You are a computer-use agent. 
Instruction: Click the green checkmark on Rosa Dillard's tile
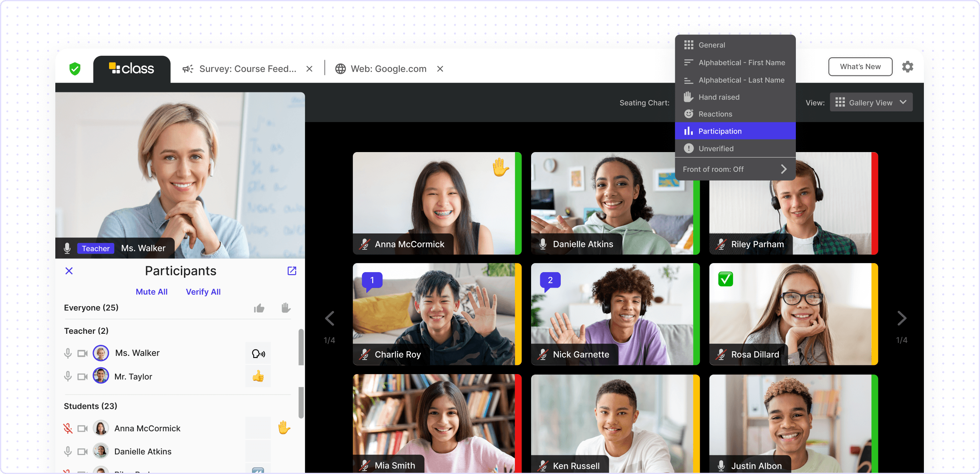tap(726, 279)
